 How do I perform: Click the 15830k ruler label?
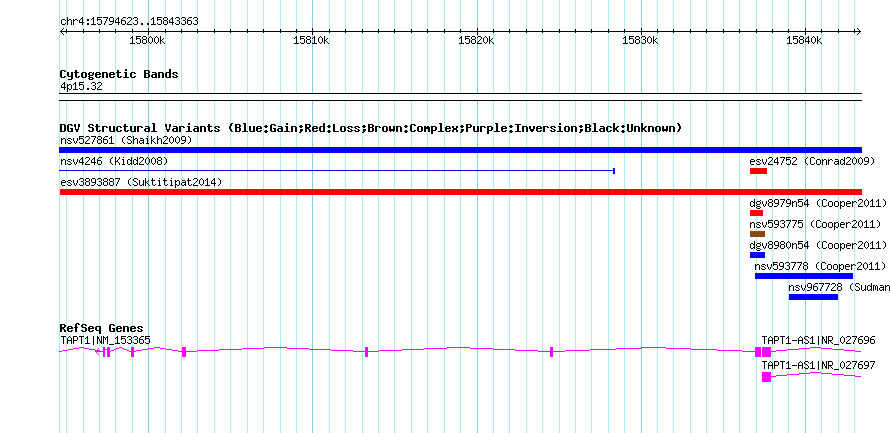[x=641, y=40]
